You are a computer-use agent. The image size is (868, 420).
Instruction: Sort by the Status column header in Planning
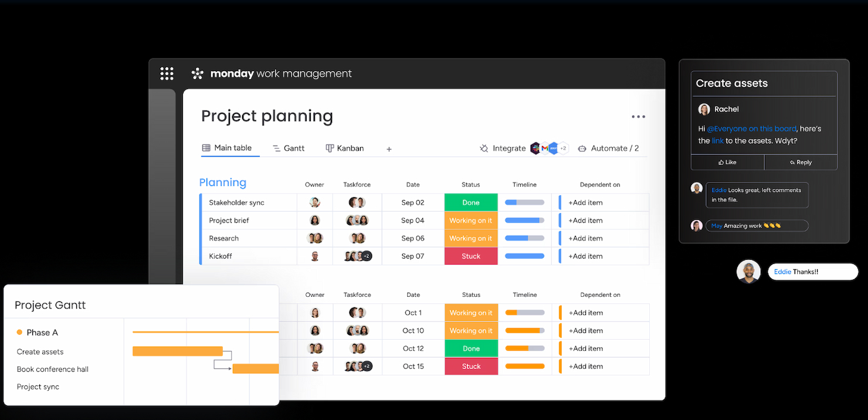[471, 185]
